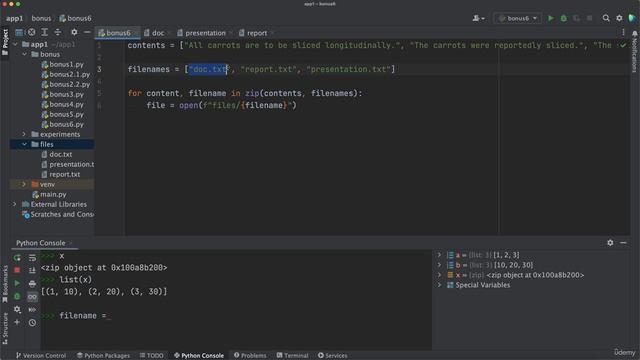
Task: Expand variable a in the variables pane
Action: (x=440, y=255)
